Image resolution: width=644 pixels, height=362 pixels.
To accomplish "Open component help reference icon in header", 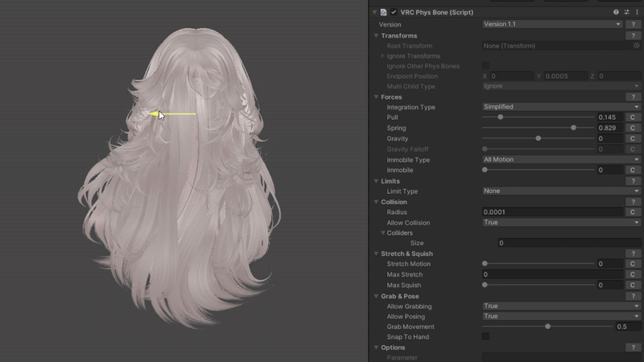I will (616, 12).
